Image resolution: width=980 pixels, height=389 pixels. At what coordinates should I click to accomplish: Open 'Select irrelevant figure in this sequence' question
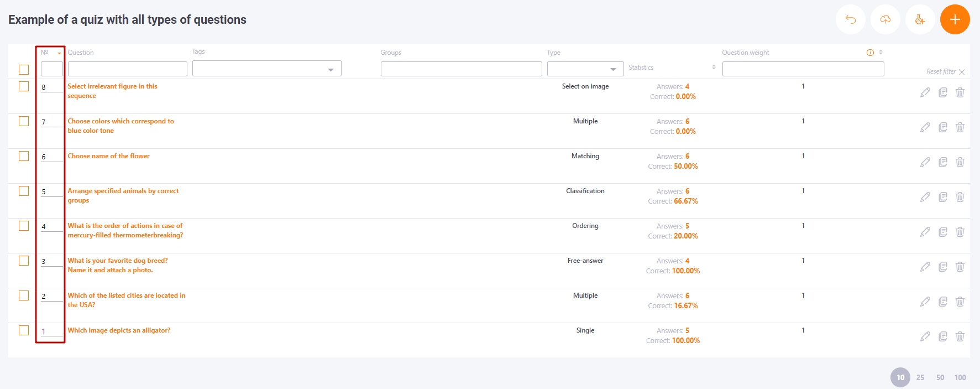(x=112, y=91)
